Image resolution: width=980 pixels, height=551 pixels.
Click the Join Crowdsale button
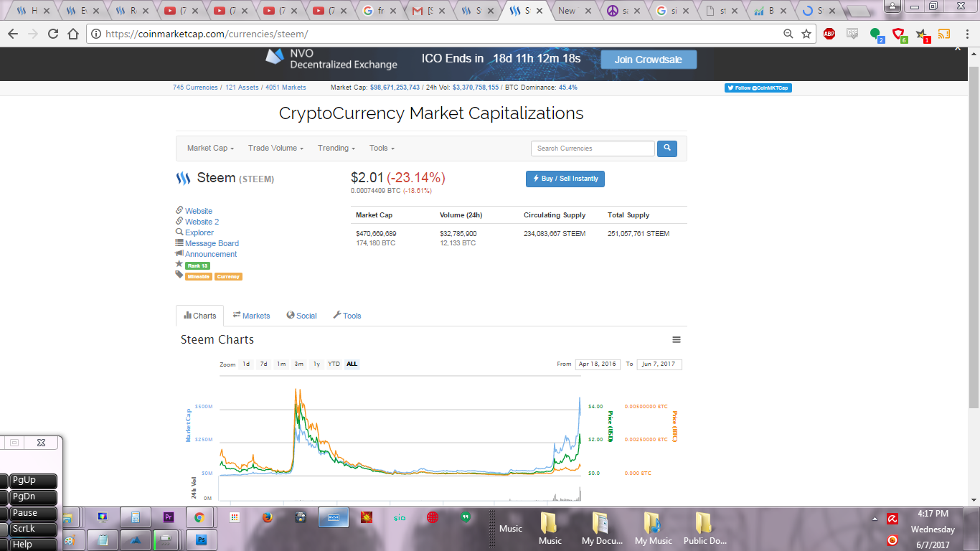coord(649,60)
